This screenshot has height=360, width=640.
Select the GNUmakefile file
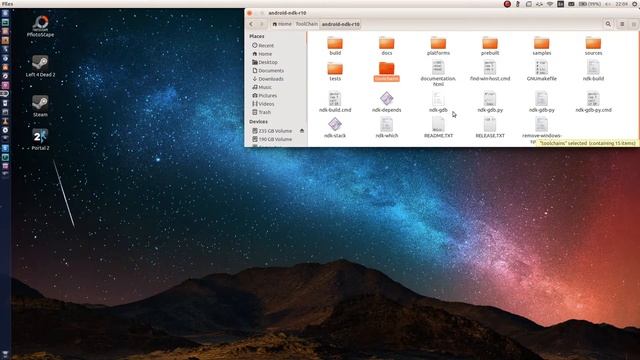pos(541,71)
